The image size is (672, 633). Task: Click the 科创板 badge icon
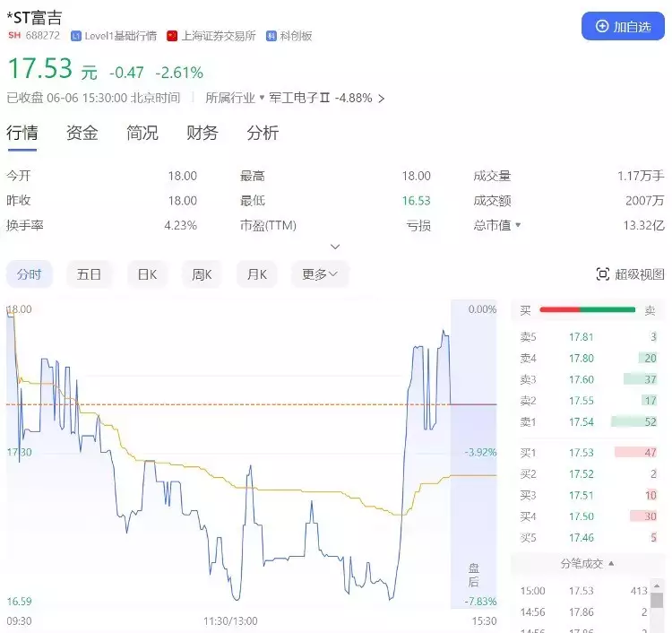(271, 36)
